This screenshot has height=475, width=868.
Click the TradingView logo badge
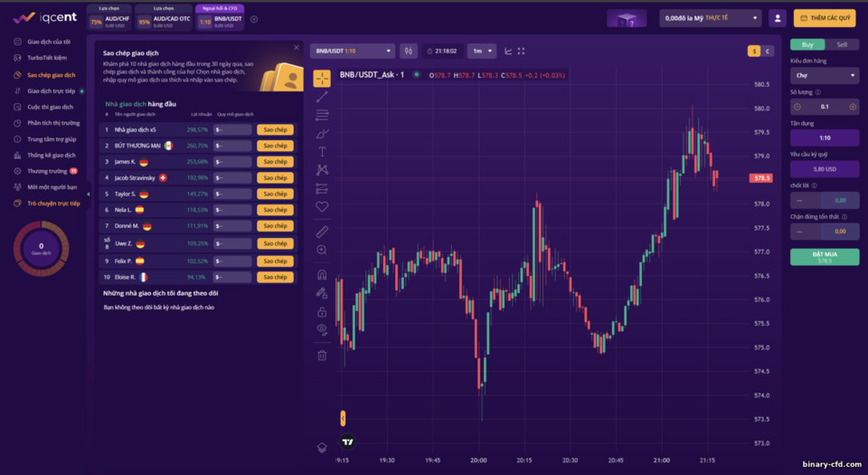[347, 442]
